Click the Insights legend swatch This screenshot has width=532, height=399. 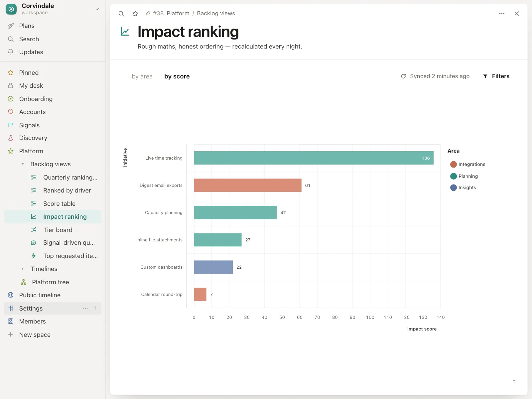click(x=454, y=188)
